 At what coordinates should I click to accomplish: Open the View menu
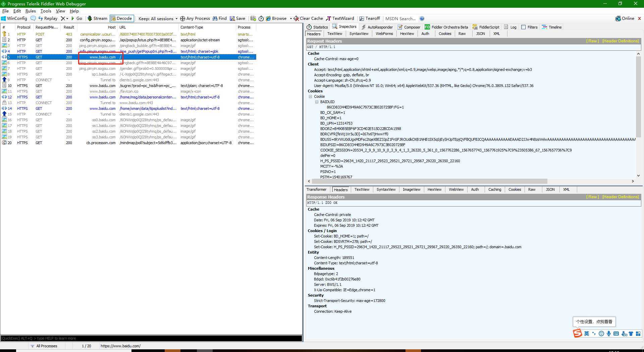tap(60, 11)
